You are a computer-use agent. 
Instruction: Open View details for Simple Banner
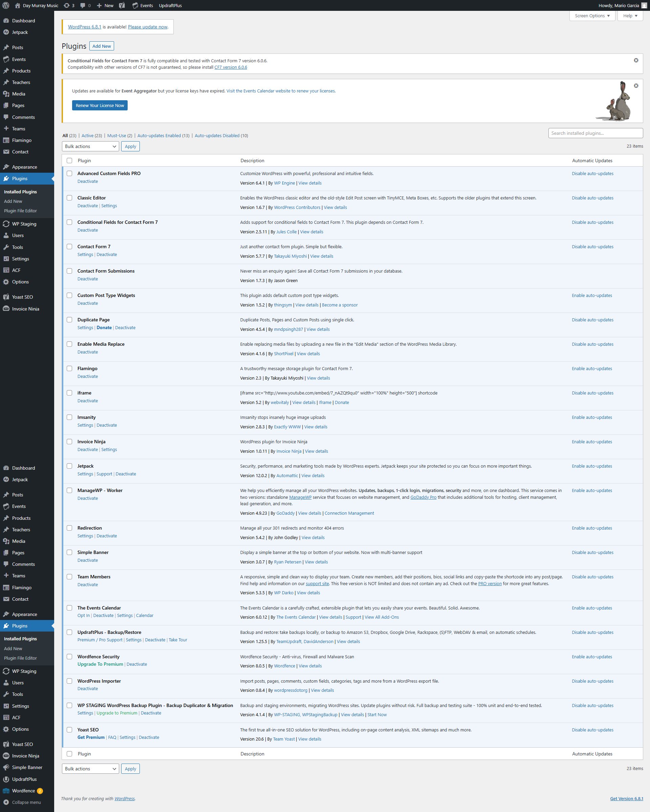tap(316, 562)
